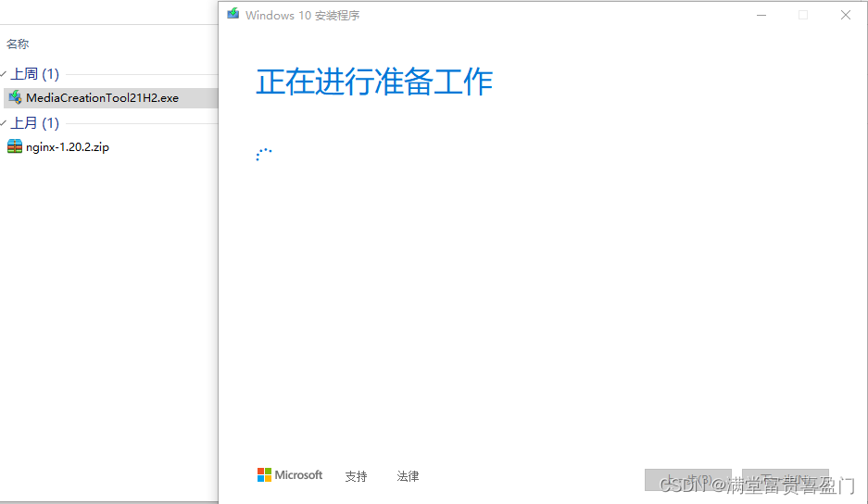Click the nginx-1.20.2.zip archive icon
This screenshot has width=868, height=504.
(15, 146)
